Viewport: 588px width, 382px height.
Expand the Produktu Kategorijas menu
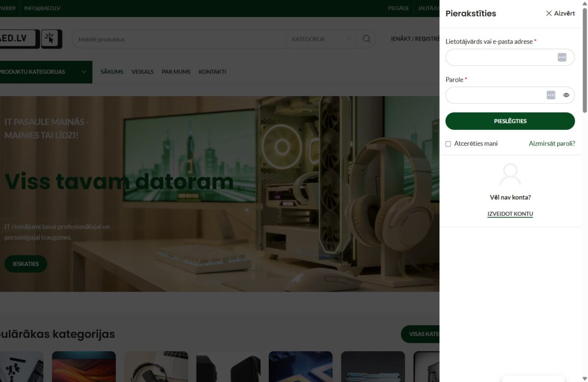pos(44,72)
